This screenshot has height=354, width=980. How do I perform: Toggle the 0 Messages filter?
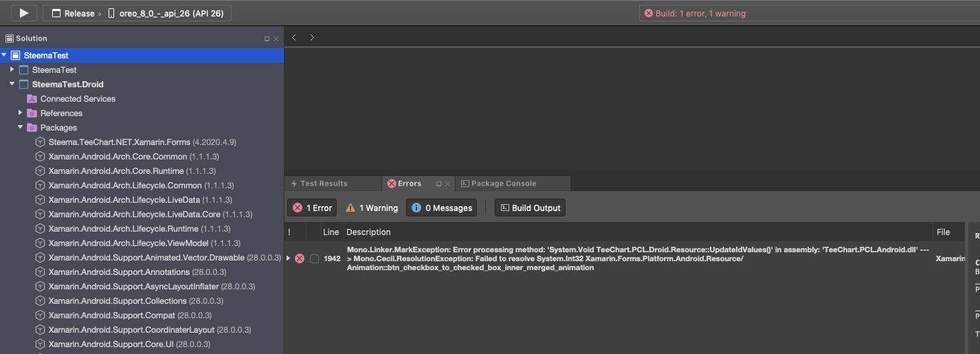tap(442, 208)
